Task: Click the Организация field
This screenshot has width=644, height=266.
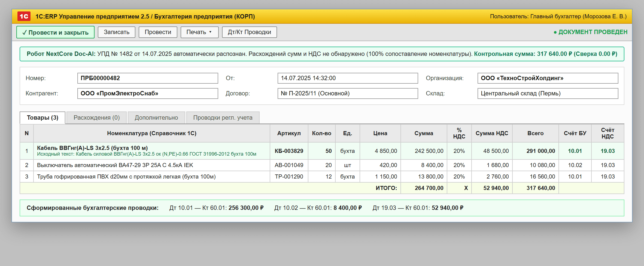Action: tap(548, 78)
